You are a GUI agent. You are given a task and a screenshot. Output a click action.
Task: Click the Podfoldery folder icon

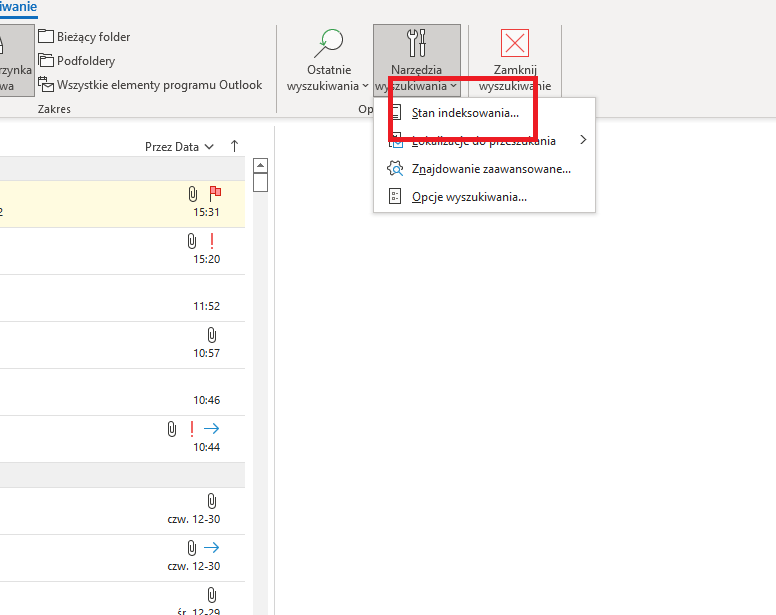point(46,60)
